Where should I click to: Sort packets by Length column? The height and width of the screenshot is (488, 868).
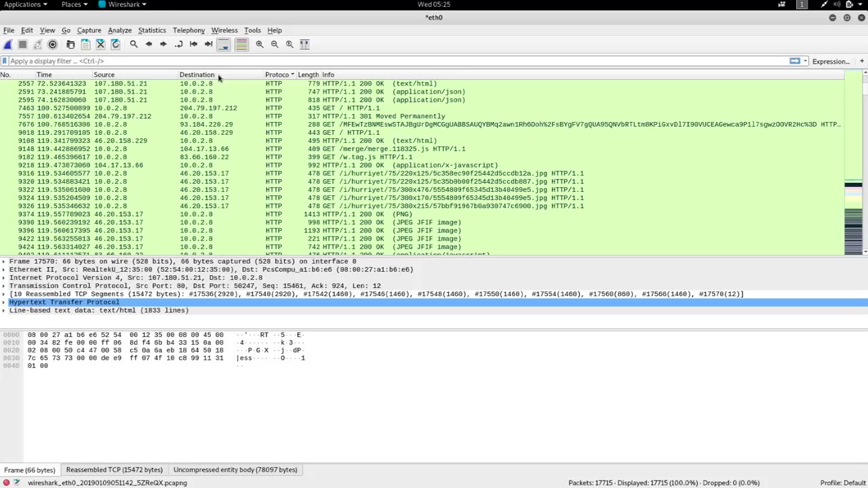(308, 75)
